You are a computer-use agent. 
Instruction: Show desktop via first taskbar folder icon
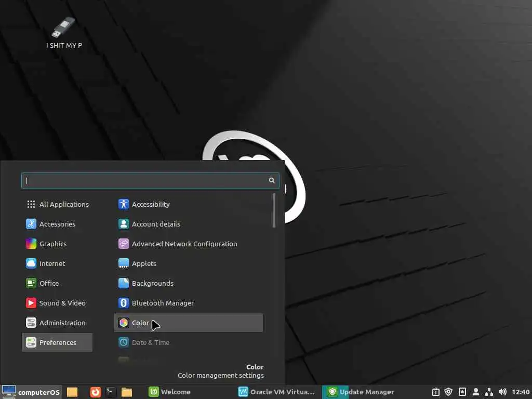72,392
